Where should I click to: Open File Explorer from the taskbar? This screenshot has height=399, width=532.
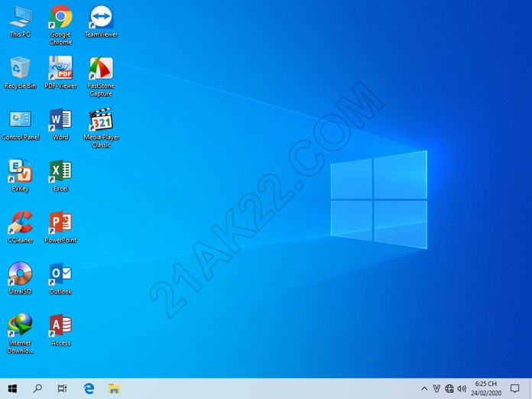(x=114, y=388)
